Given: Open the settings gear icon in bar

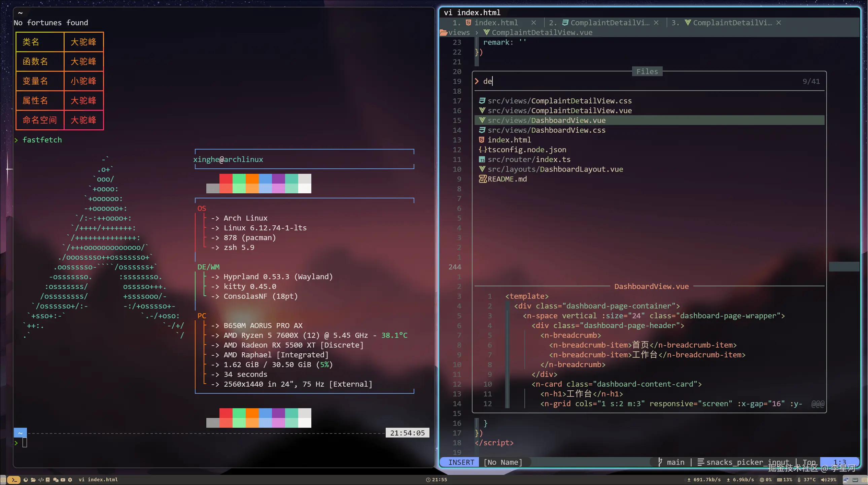Looking at the screenshot, I should click(x=70, y=480).
